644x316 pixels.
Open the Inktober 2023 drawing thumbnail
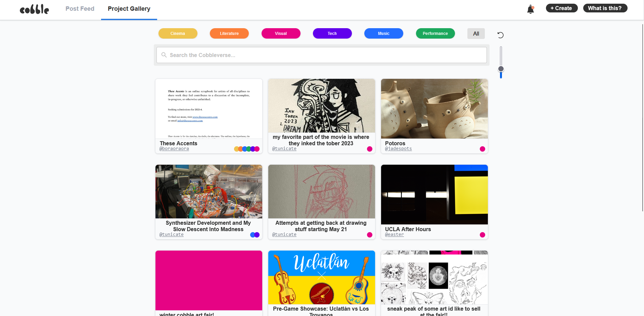pyautogui.click(x=322, y=106)
